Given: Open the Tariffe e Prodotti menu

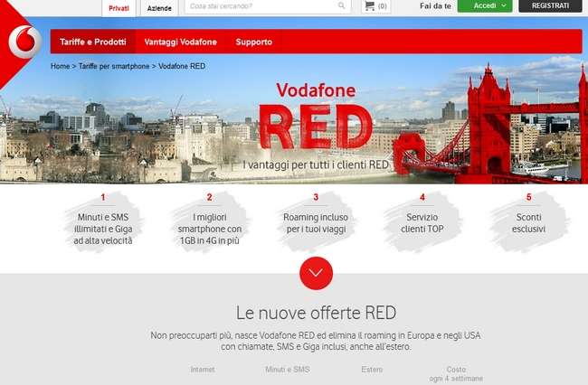Looking at the screenshot, I should click(x=93, y=42).
